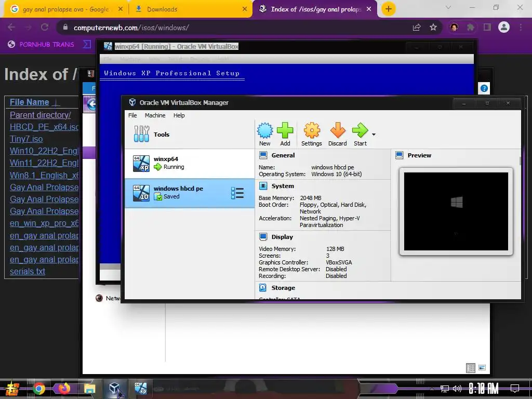Open the Tiny7.iso link

26,139
